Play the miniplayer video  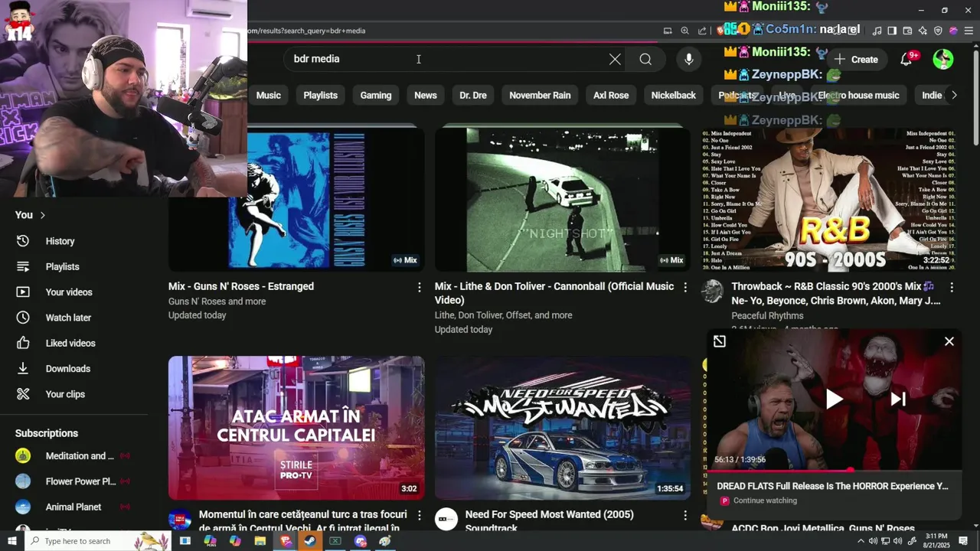834,399
